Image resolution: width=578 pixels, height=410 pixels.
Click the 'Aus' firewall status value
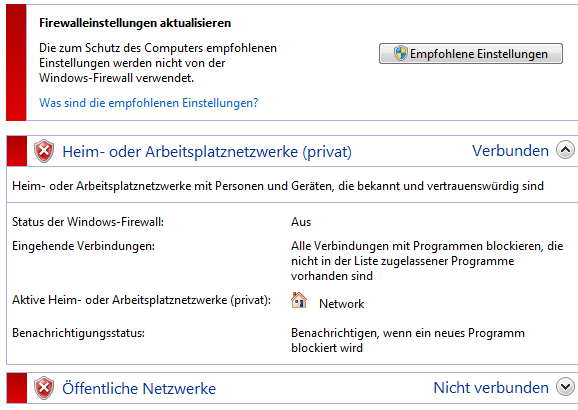click(x=301, y=222)
